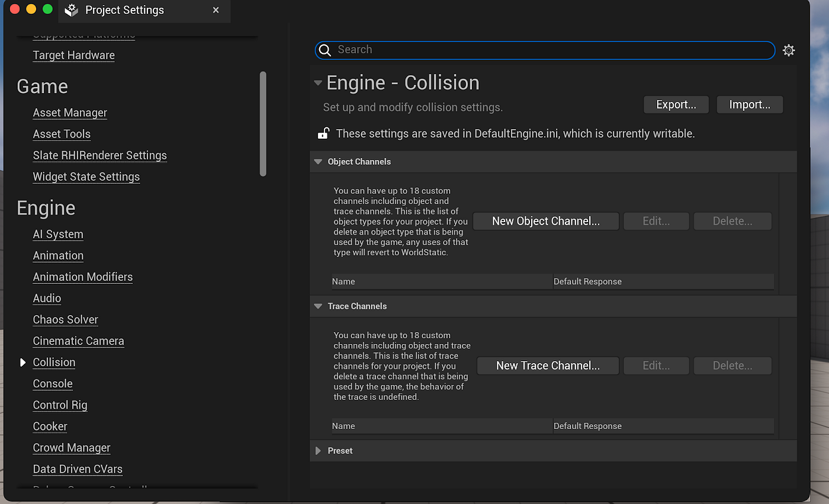Click the Export... button

tap(676, 105)
